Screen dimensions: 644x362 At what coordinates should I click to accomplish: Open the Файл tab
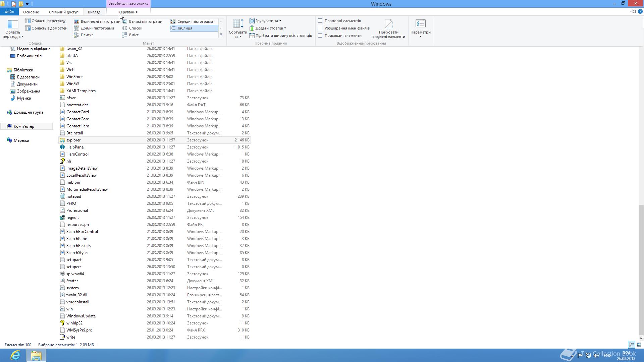point(9,12)
